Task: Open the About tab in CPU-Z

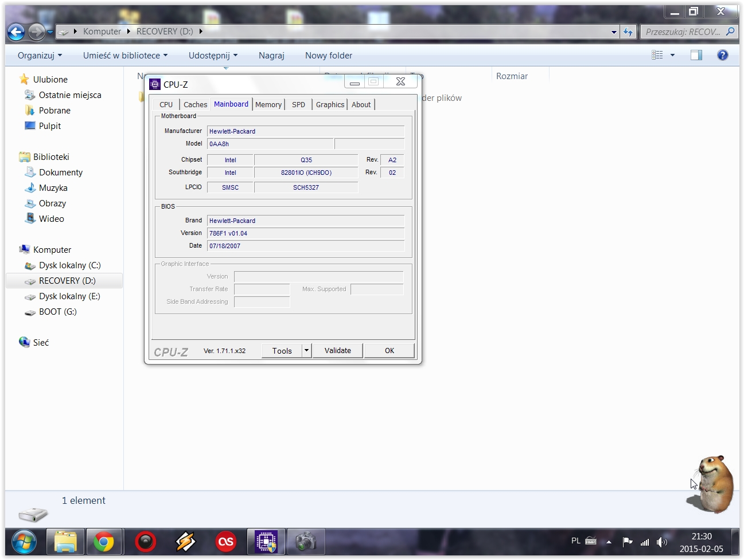Action: [361, 104]
